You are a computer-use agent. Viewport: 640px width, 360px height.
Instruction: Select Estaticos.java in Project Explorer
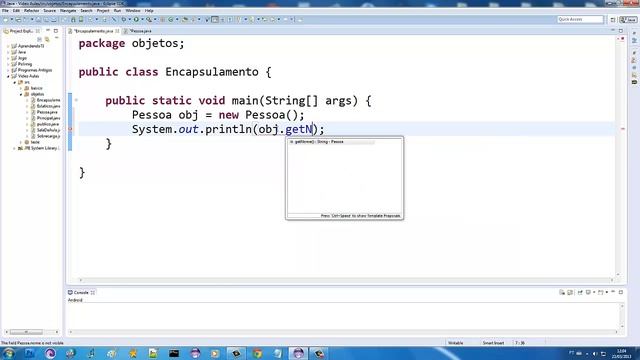click(46, 106)
